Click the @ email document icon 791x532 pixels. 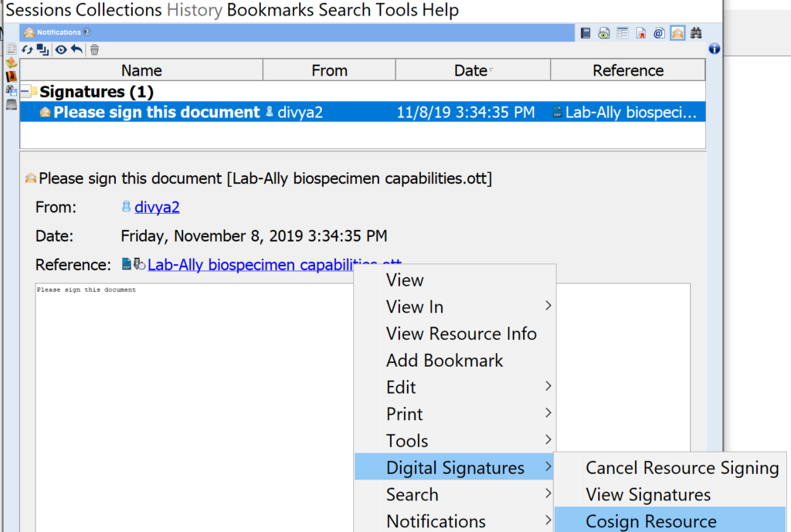[659, 32]
